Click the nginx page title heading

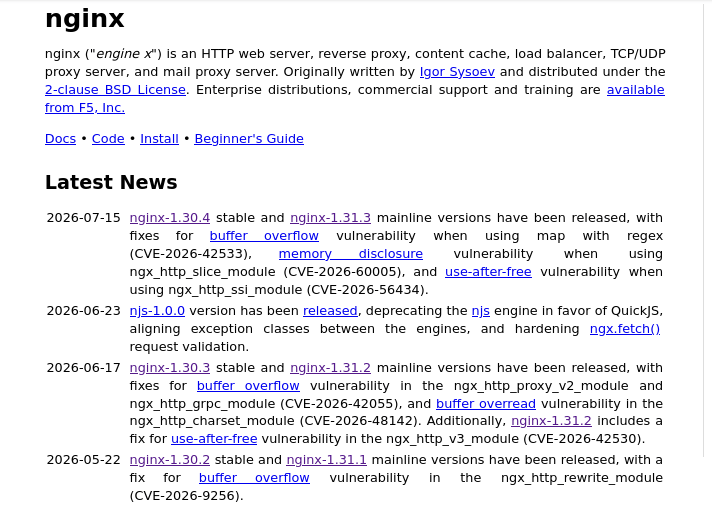pyautogui.click(x=84, y=19)
